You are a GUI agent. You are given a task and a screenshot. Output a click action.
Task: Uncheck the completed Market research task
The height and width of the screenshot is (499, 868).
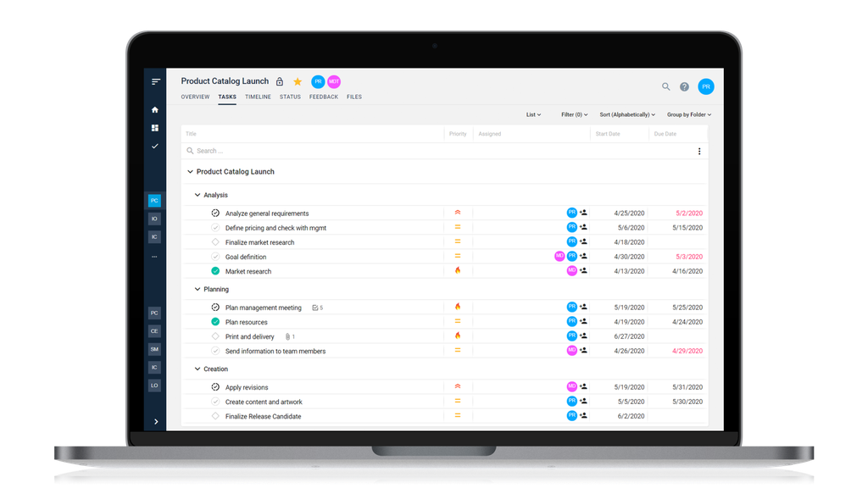[x=215, y=271]
